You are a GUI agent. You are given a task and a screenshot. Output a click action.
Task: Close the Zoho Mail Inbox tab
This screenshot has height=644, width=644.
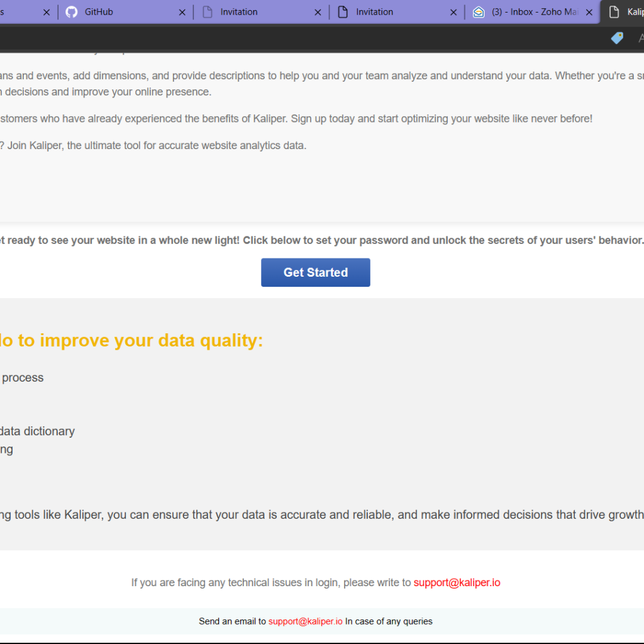[589, 12]
